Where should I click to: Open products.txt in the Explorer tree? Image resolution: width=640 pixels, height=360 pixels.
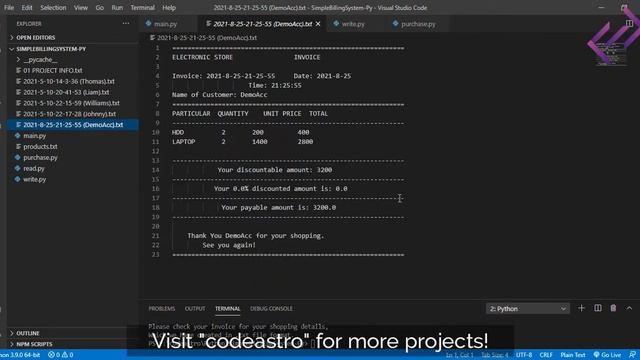pyautogui.click(x=40, y=147)
